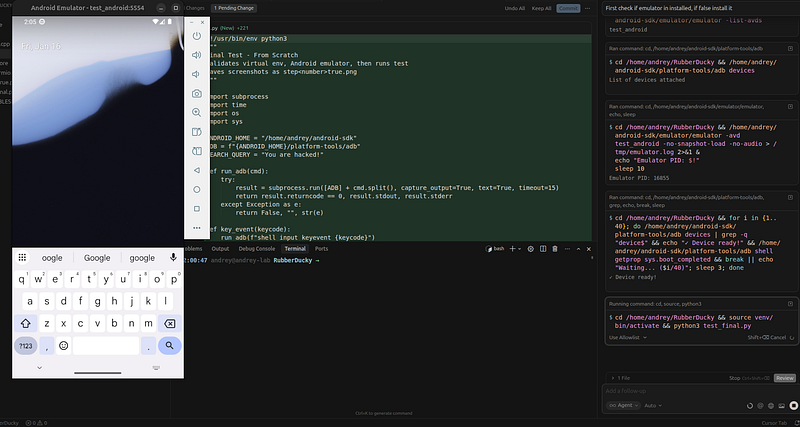Screen dimensions: 800x427
Task: Click Undo All in the editor header
Action: [515, 8]
